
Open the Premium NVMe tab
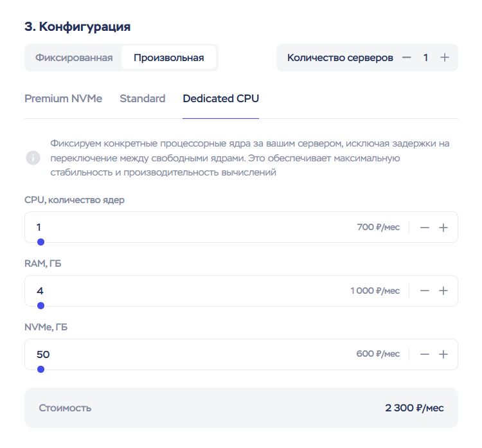(63, 98)
